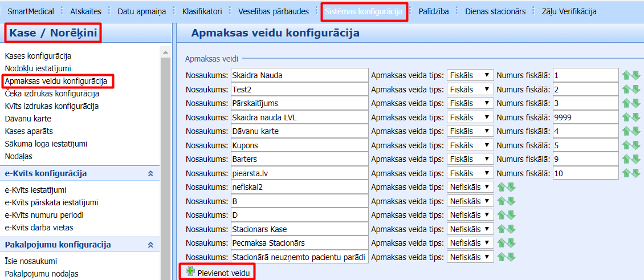Click the left sidebar vertical scrollbar
644x280 pixels.
pyautogui.click(x=166, y=160)
